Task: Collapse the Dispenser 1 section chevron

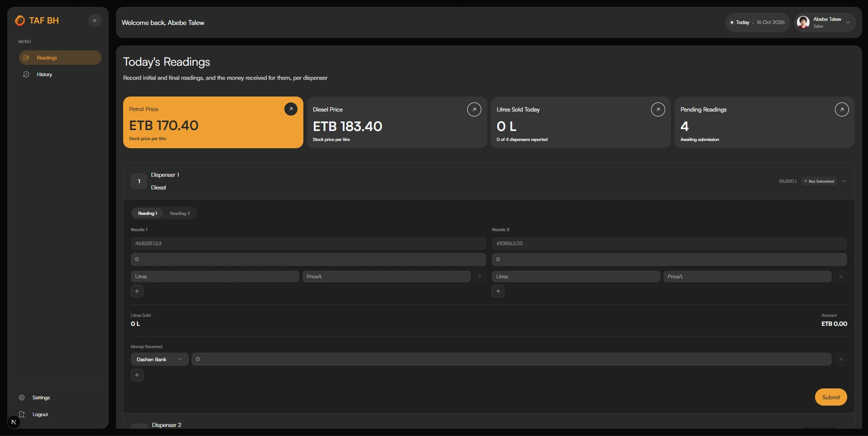Action: click(x=844, y=181)
